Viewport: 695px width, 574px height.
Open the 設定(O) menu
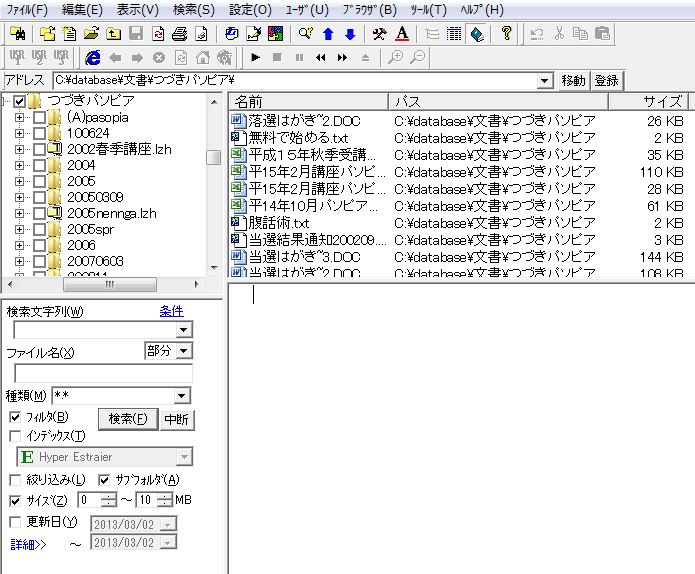(249, 9)
